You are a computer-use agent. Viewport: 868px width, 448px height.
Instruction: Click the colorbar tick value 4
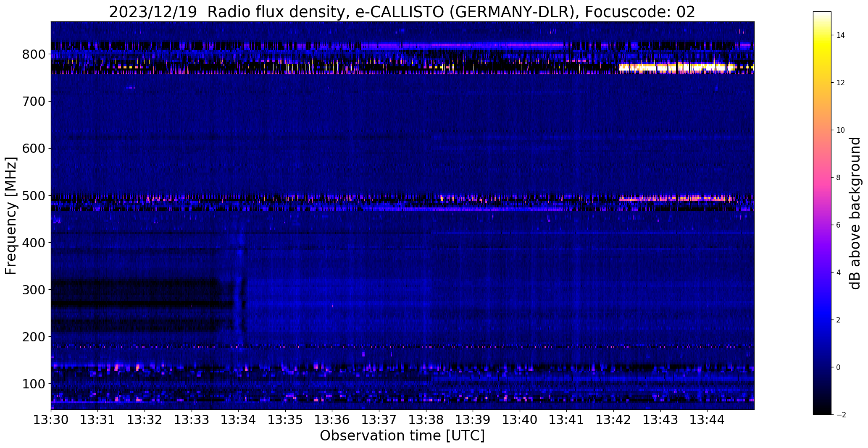[x=839, y=272]
